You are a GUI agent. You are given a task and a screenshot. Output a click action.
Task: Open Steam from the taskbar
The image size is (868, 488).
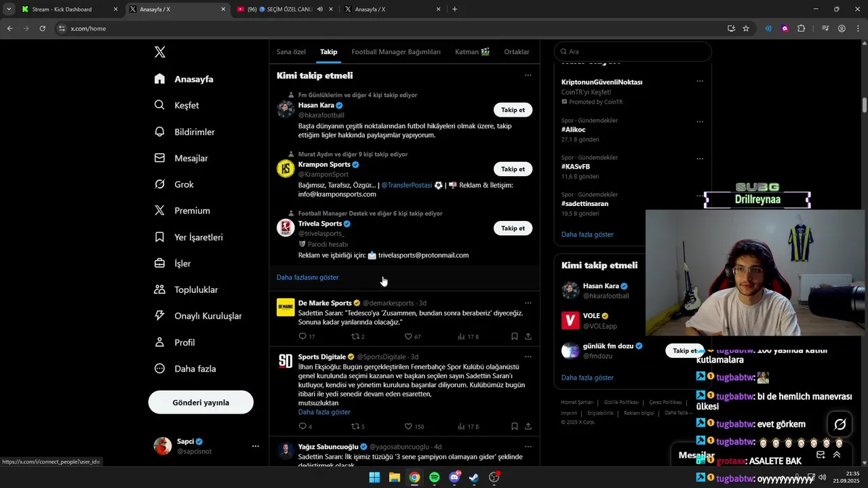474,477
